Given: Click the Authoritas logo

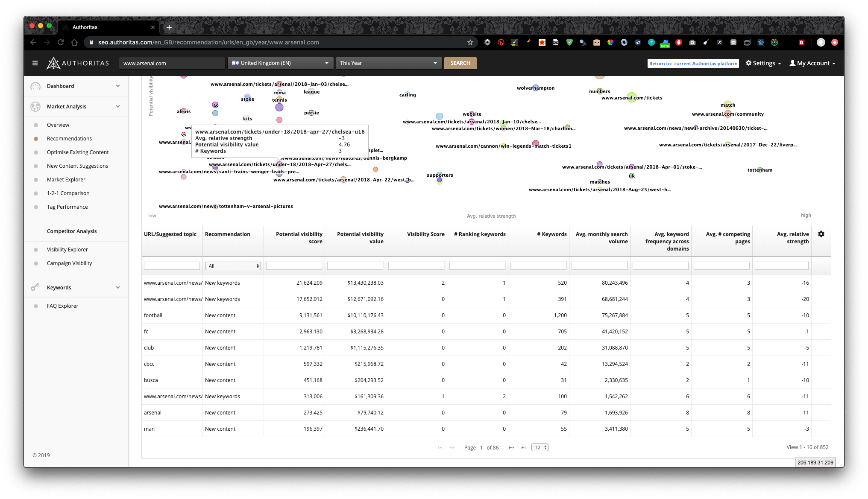Looking at the screenshot, I should (78, 63).
